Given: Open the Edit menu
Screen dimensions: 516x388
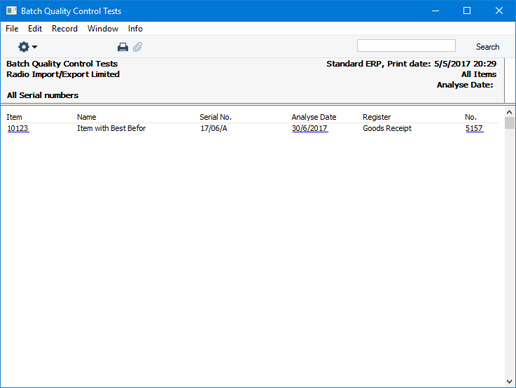Looking at the screenshot, I should 35,29.
